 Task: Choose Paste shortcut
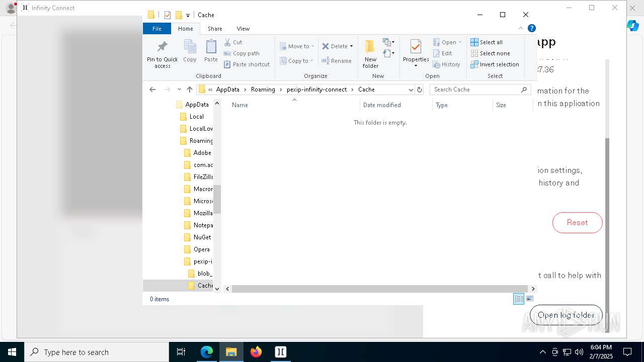247,64
